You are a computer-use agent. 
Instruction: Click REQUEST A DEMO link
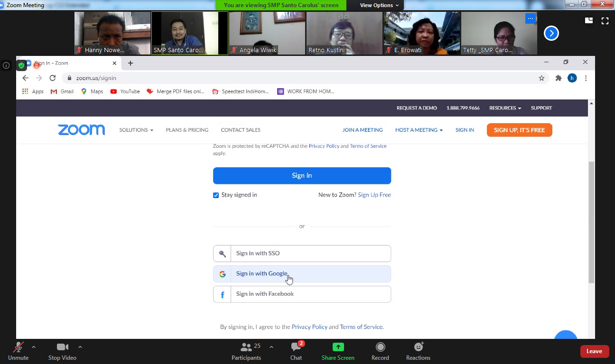(417, 108)
